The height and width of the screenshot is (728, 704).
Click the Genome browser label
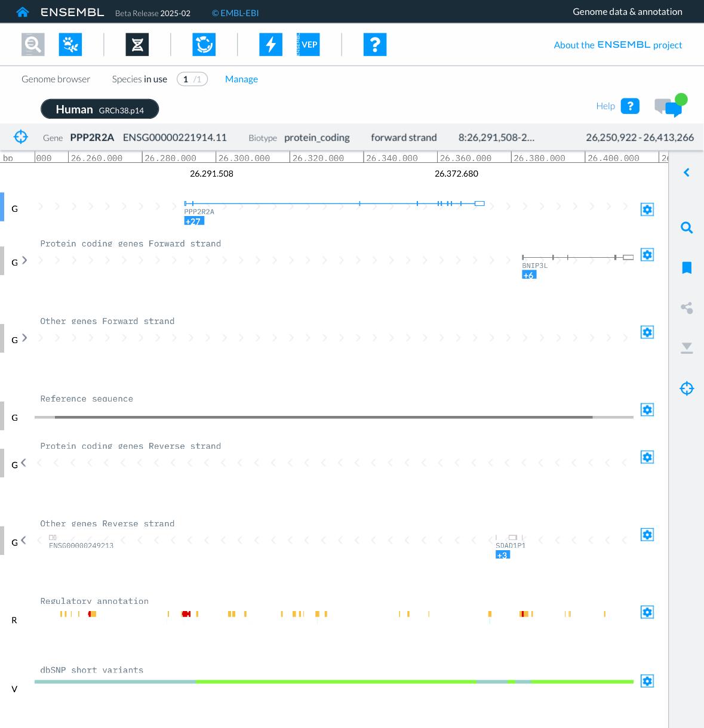(56, 79)
